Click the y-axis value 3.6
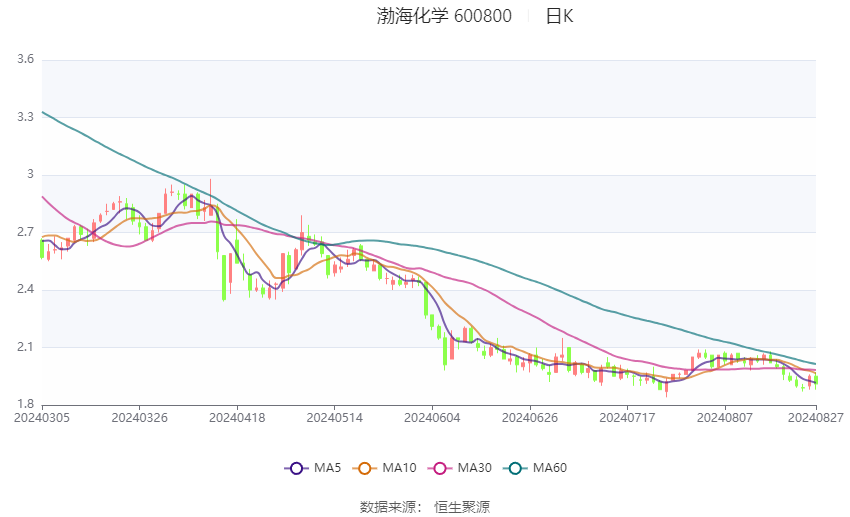The width and height of the screenshot is (850, 517). pyautogui.click(x=25, y=59)
